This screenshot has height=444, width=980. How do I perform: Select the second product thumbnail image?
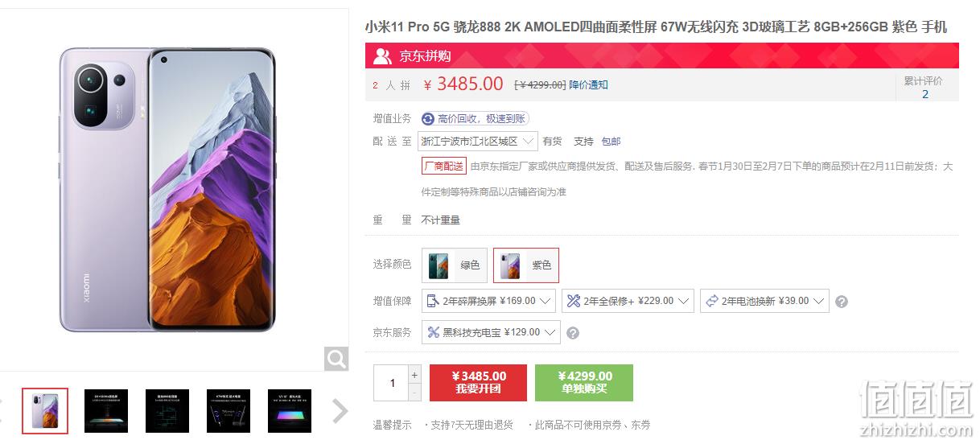[x=106, y=411]
